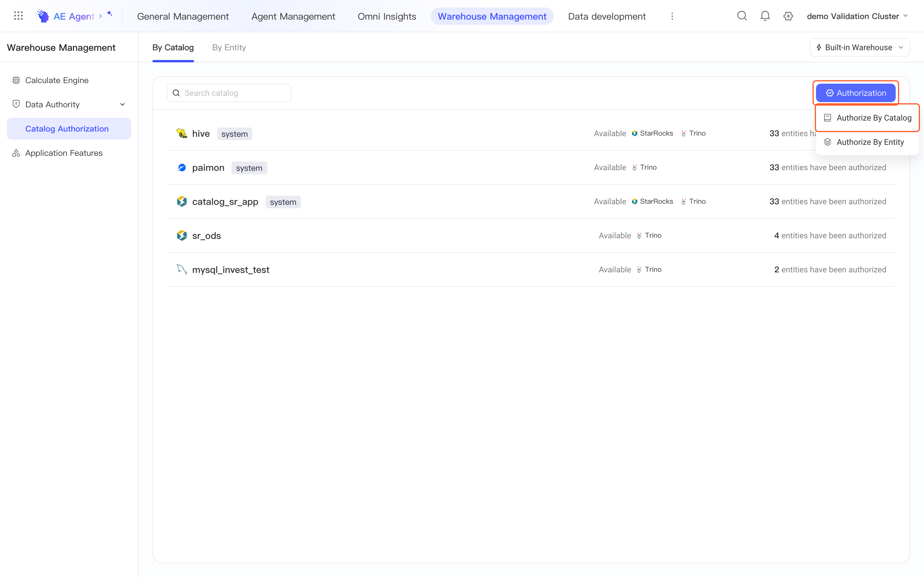Viewport: 924px width, 577px height.
Task: Open the Omni Insights navigation tab
Action: pyautogui.click(x=387, y=16)
